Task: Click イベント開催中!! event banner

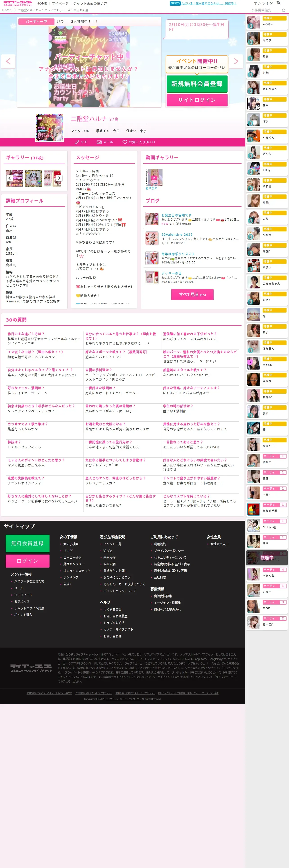Action: (x=197, y=64)
